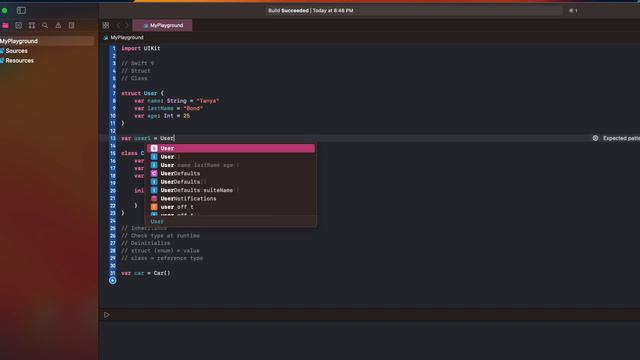640x360 pixels.
Task: Open the Symbol navigator hierarchy icon
Action: click(x=31, y=25)
